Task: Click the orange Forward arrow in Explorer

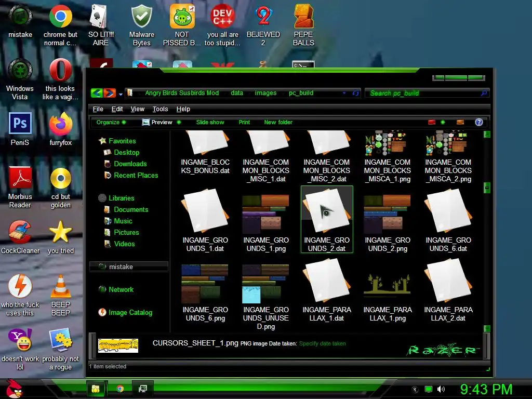Action: click(109, 92)
